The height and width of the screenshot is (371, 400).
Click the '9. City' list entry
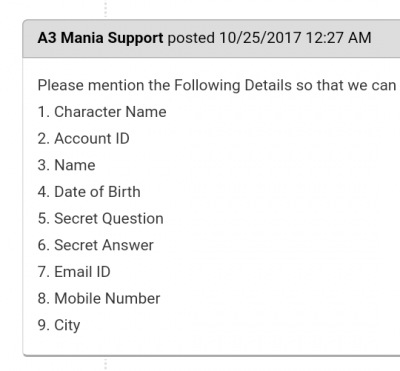coord(59,325)
